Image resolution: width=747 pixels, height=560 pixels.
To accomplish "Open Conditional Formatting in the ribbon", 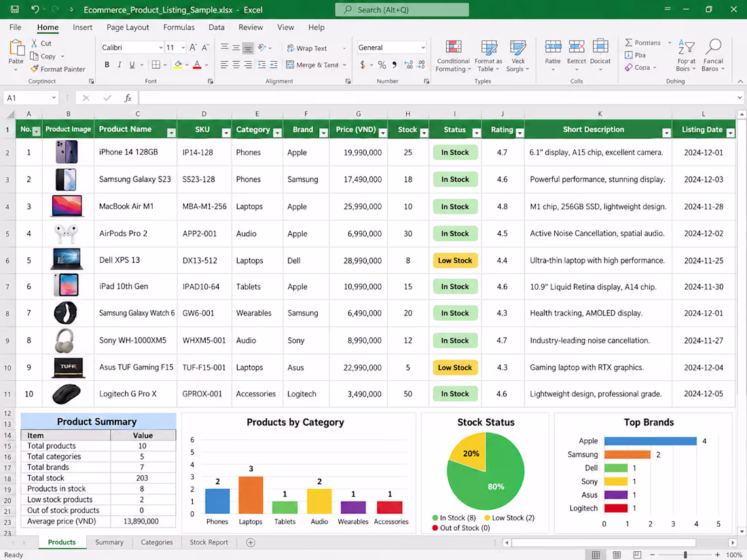I will coord(453,56).
